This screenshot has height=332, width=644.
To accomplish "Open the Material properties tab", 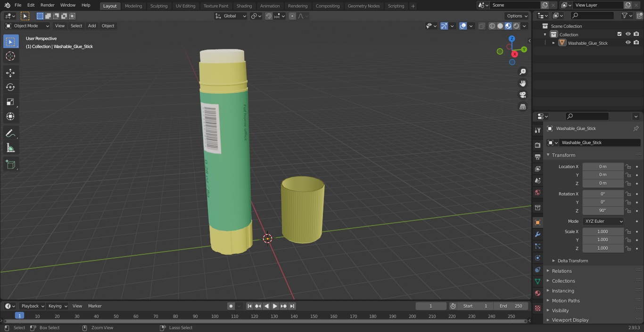I will click(x=537, y=293).
